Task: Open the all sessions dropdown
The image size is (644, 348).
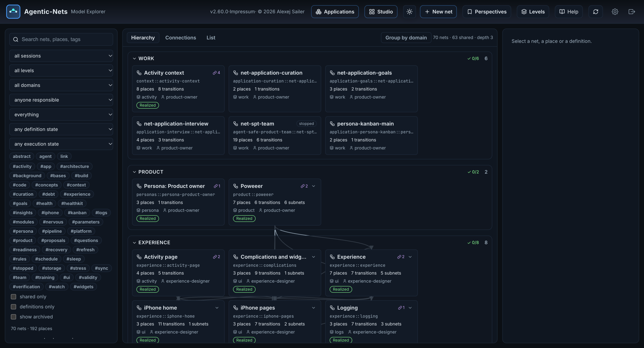Action: point(61,56)
